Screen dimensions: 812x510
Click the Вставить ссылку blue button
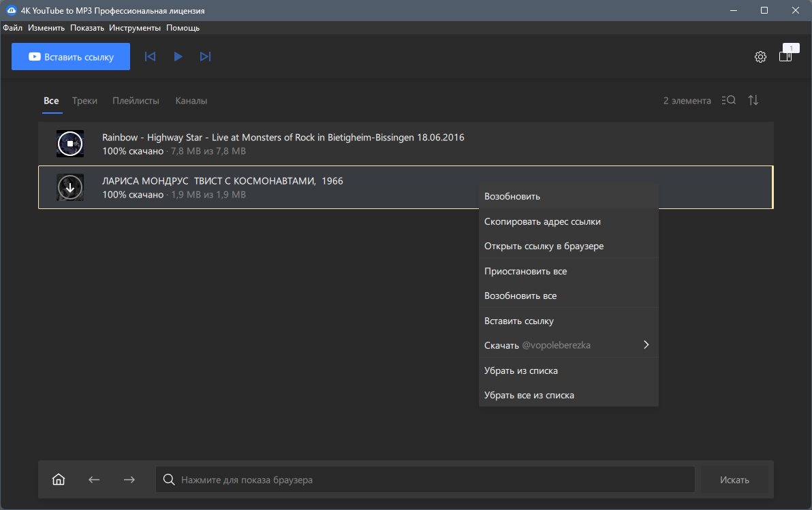(70, 57)
